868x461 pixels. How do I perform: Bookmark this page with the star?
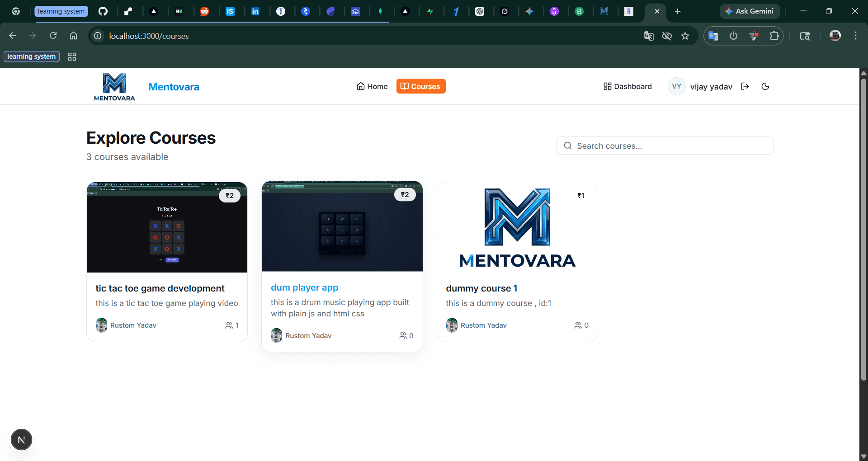click(685, 36)
